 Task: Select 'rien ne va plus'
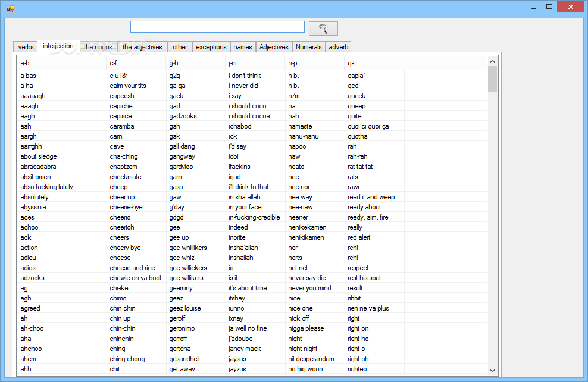(368, 308)
